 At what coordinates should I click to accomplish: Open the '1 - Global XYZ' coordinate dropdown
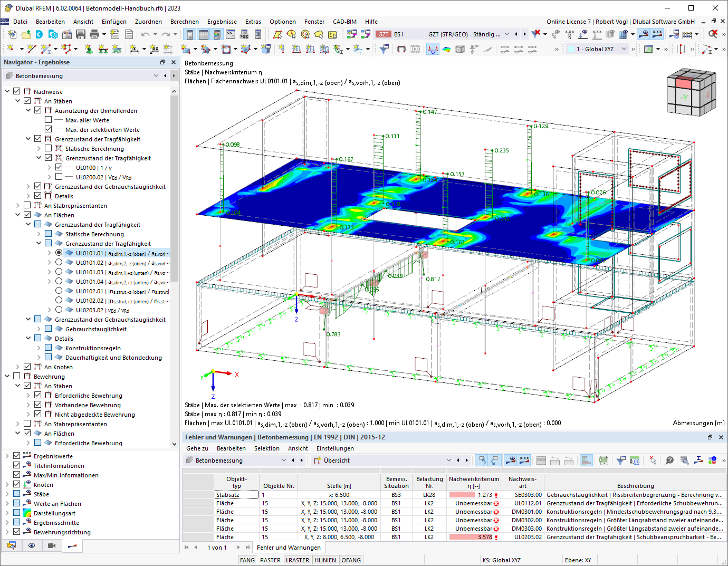pyautogui.click(x=624, y=49)
